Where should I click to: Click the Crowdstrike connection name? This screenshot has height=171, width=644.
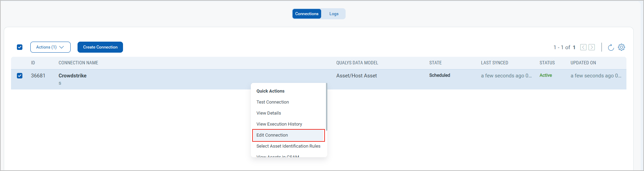tap(72, 76)
